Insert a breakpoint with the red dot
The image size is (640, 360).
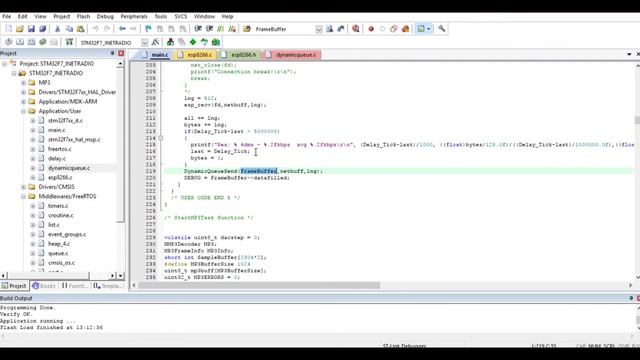tap(371, 29)
